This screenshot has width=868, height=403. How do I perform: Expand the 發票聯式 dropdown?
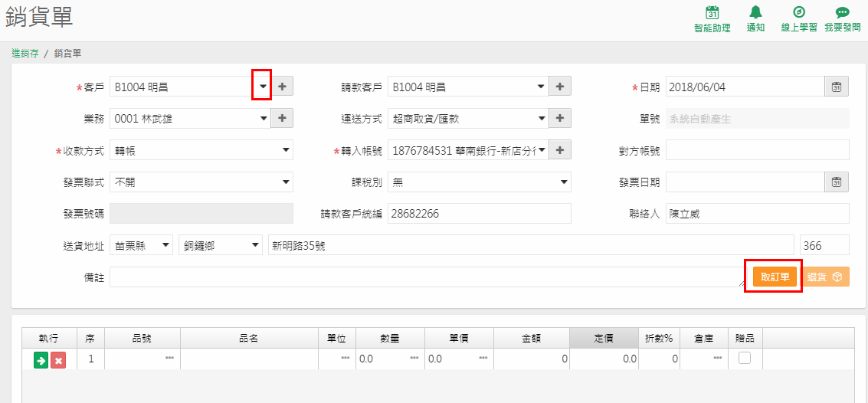tap(286, 182)
